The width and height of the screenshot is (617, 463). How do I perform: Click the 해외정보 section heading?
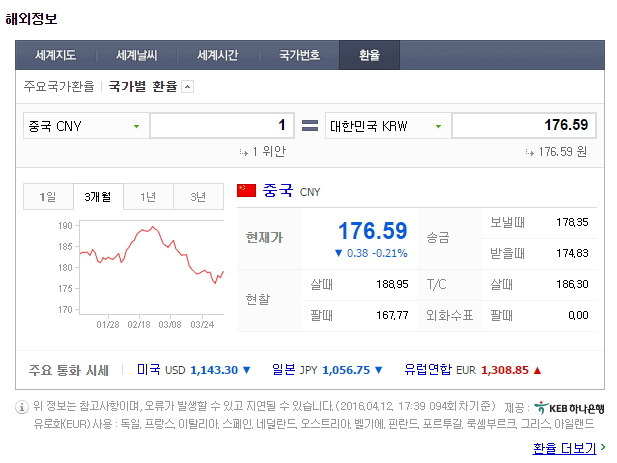(31, 19)
